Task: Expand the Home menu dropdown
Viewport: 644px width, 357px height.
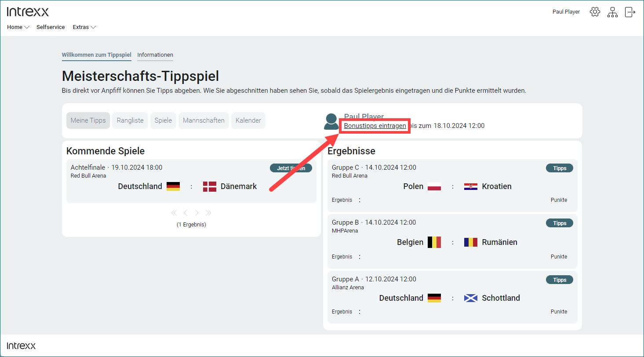Action: [x=18, y=27]
